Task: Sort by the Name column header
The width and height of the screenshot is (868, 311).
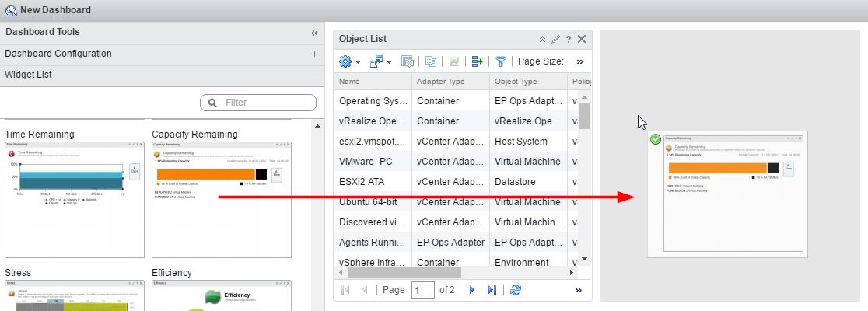Action: 373,82
